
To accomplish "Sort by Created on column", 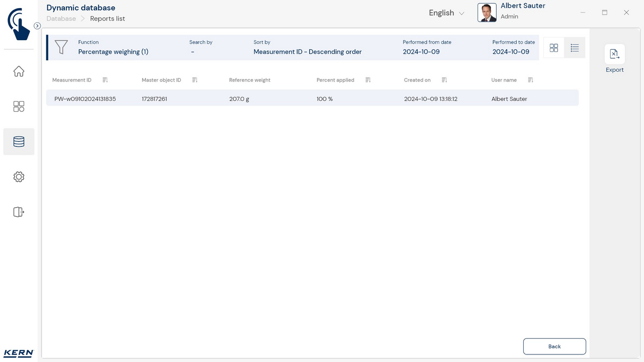I will tap(444, 80).
